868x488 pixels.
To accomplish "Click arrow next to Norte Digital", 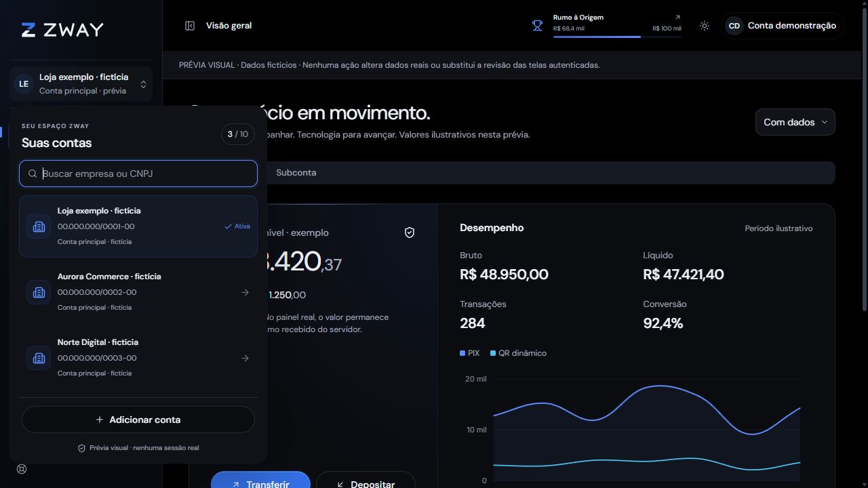I will point(245,358).
